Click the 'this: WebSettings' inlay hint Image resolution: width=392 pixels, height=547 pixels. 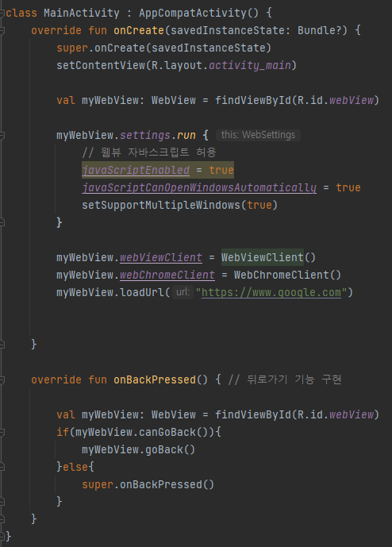pyautogui.click(x=258, y=135)
